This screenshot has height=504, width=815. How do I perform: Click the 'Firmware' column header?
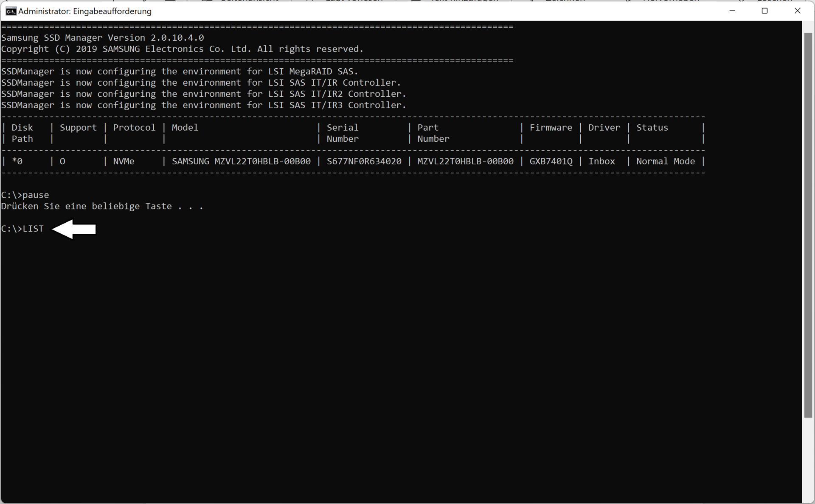click(551, 128)
